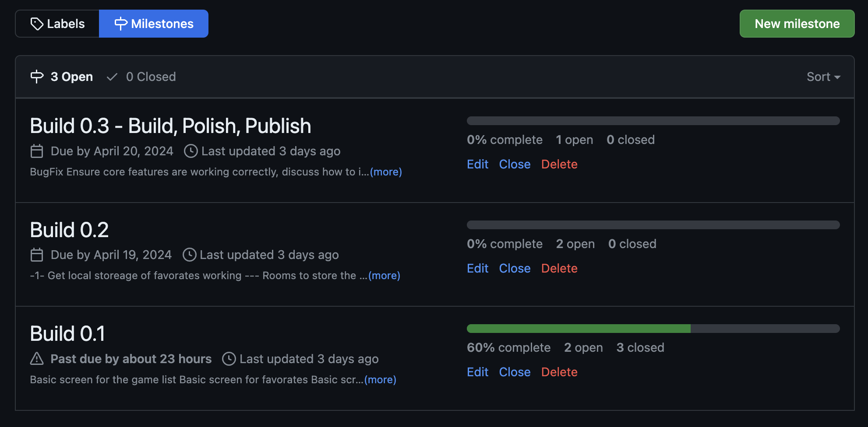Click the clock icon in Build 0.1 row
Image resolution: width=868 pixels, height=427 pixels.
pyautogui.click(x=229, y=359)
